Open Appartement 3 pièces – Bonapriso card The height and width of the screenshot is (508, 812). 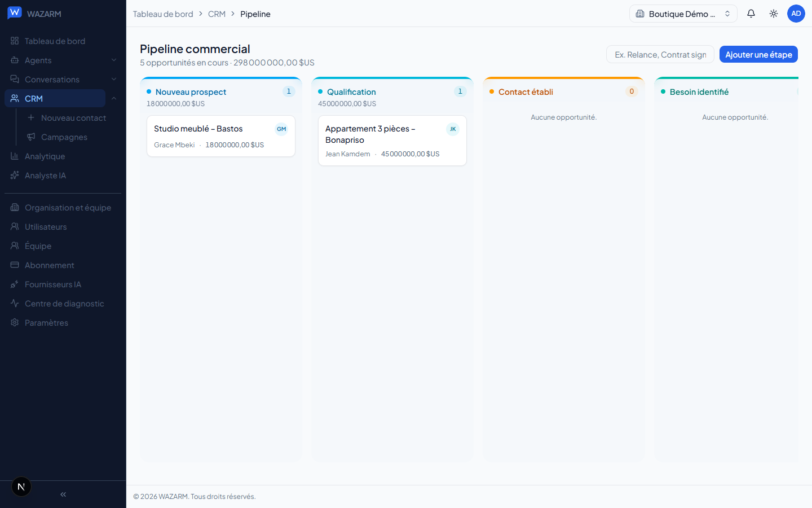(x=392, y=141)
